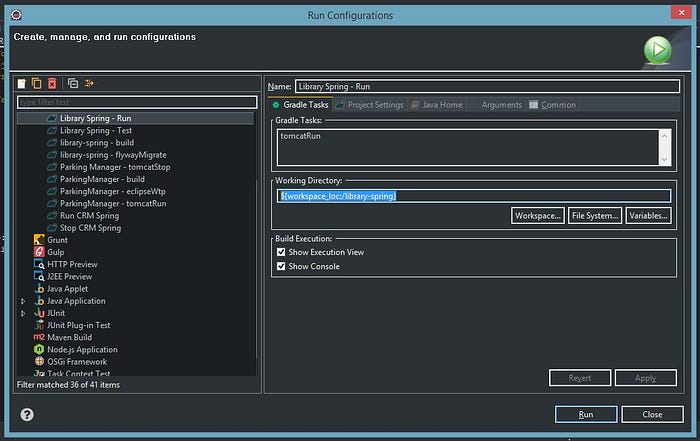Viewport: 700px width, 441px height.
Task: Click the Gradle Tasks scroll down arrow
Action: (664, 159)
